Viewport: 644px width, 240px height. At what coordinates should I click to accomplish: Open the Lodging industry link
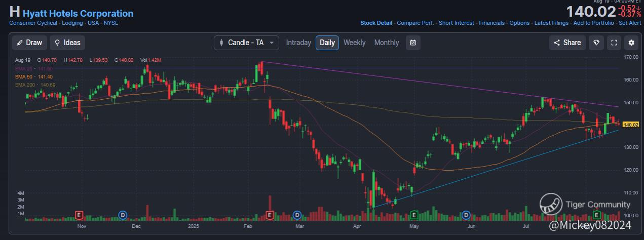(x=72, y=23)
